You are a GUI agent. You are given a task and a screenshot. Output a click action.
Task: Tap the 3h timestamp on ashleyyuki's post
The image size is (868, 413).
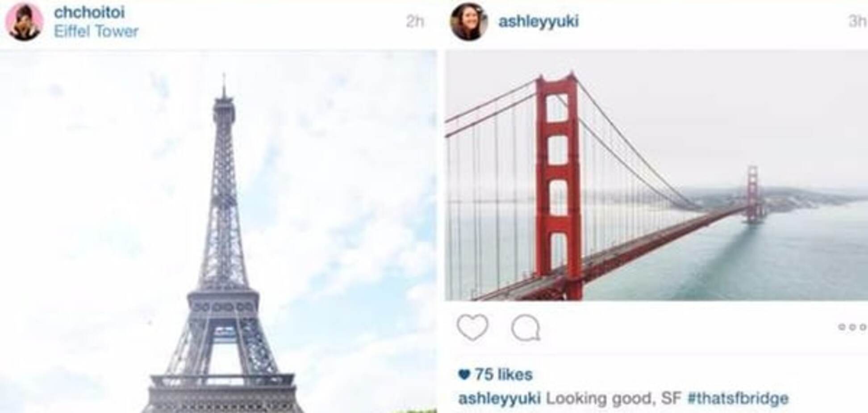point(857,21)
